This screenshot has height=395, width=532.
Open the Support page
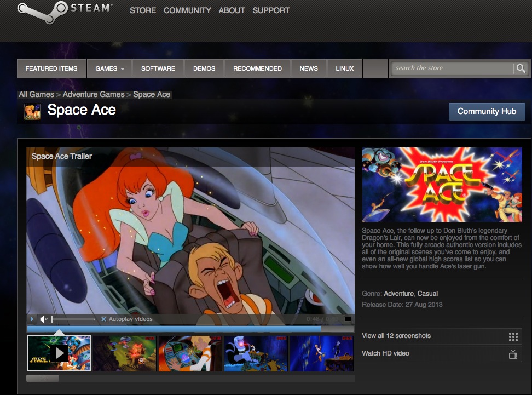271,10
